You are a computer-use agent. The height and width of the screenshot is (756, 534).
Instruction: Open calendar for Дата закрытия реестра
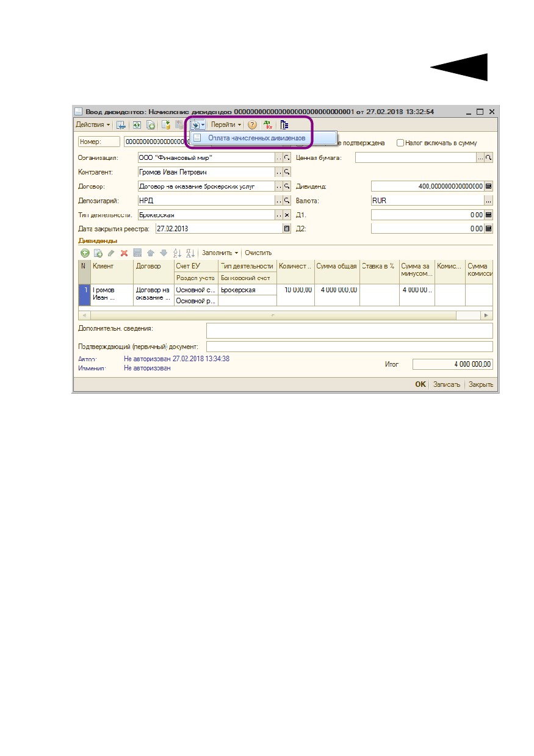[x=287, y=229]
